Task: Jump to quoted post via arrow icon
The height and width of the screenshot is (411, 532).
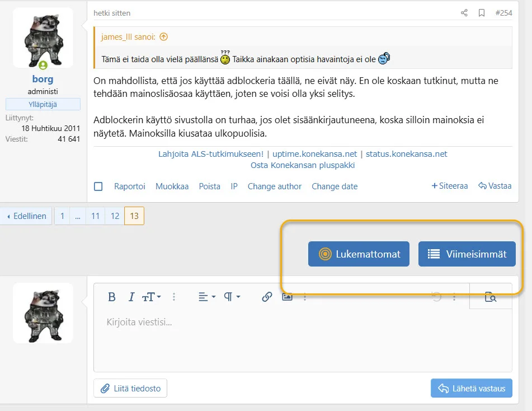Action: [x=163, y=37]
